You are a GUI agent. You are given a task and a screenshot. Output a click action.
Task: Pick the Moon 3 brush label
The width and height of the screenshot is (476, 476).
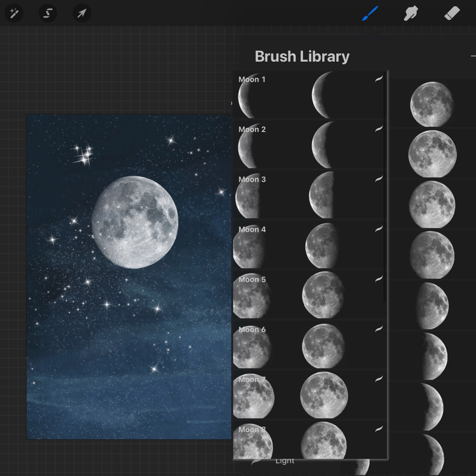pyautogui.click(x=252, y=180)
